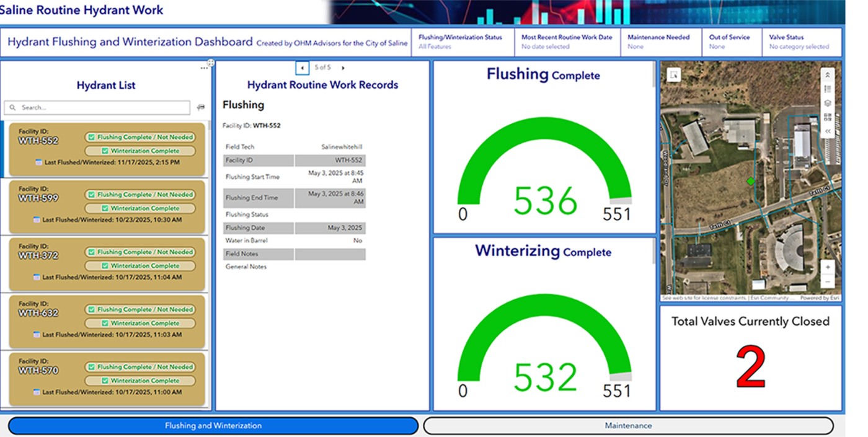Click the calendar icon on the WTH-372 card
The image size is (868, 437).
[38, 277]
